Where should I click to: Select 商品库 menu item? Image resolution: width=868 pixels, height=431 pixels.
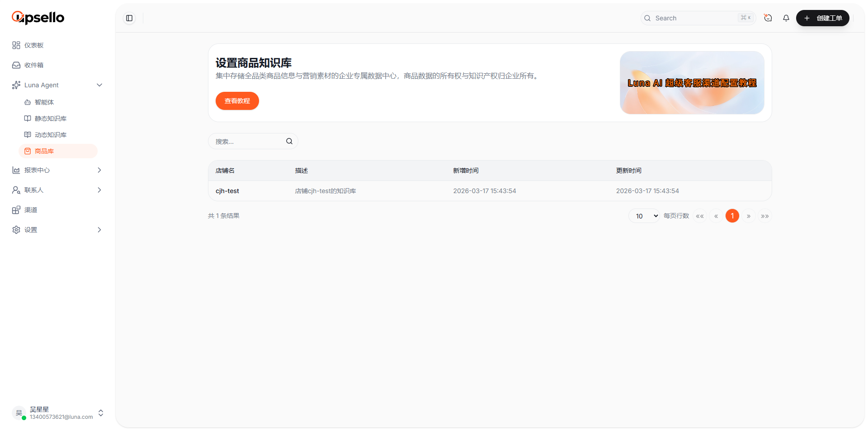click(58, 151)
